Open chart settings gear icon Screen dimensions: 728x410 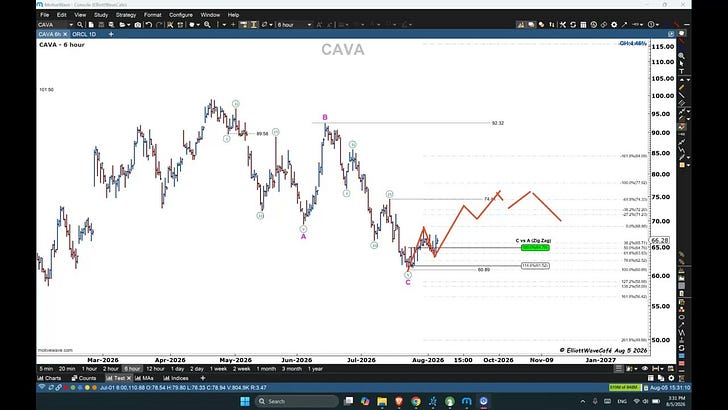pos(614,25)
